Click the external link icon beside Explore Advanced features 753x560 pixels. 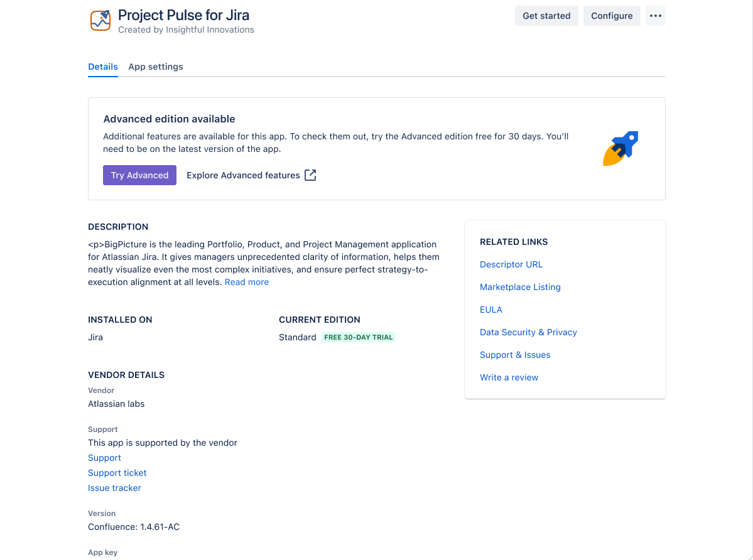pos(310,175)
